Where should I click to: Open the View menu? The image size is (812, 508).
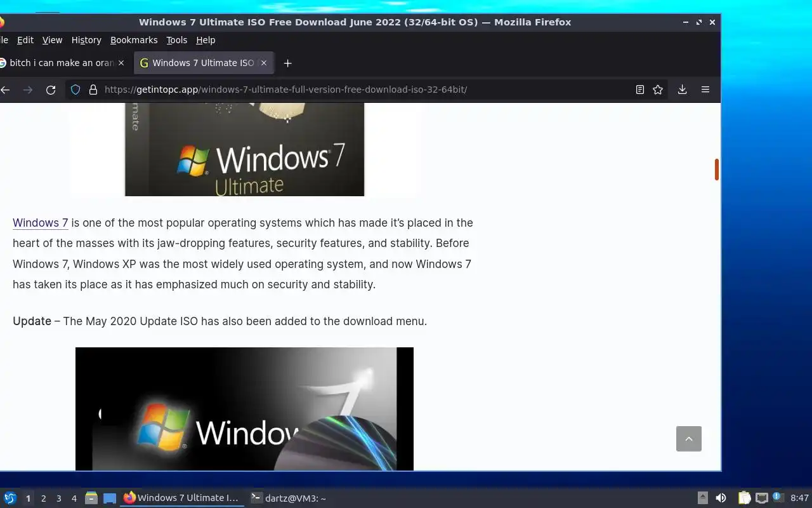tap(52, 40)
